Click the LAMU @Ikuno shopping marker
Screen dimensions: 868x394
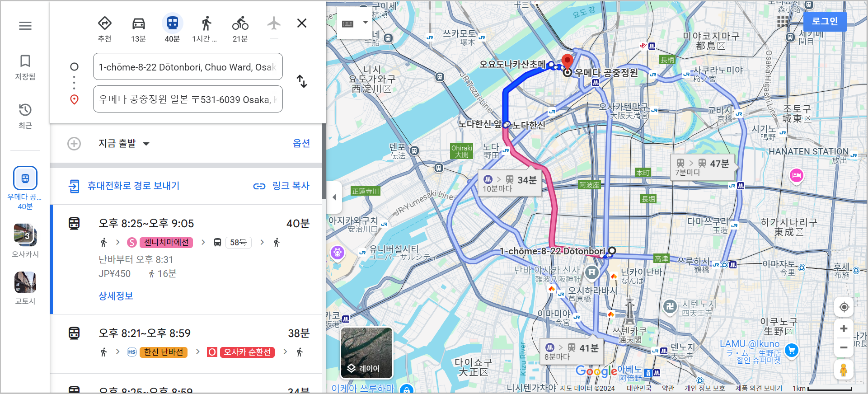point(792,350)
